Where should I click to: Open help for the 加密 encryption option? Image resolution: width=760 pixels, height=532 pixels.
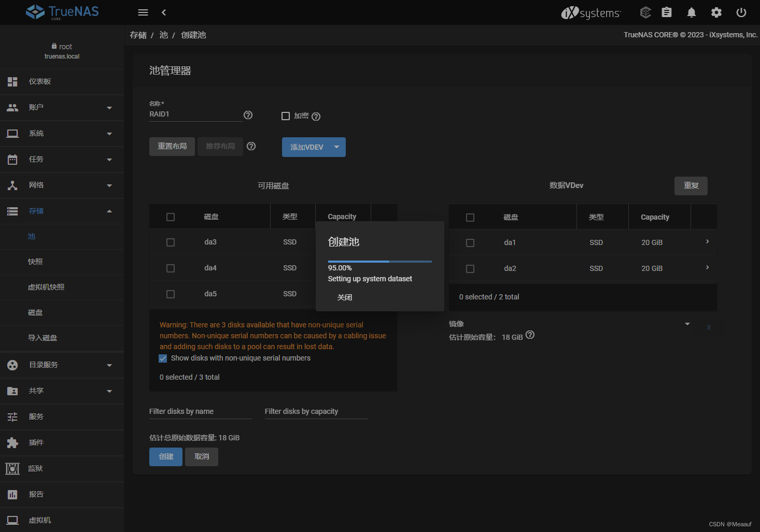316,117
